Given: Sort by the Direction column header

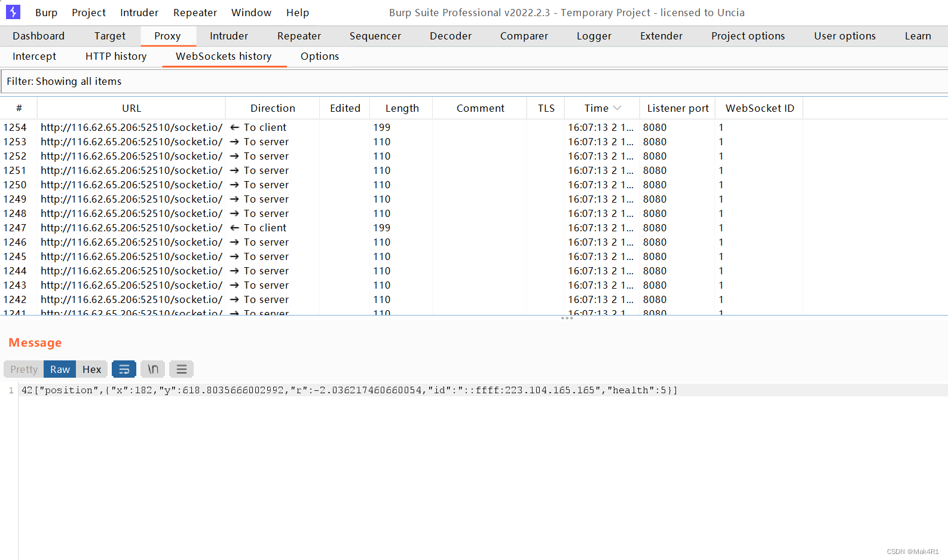Looking at the screenshot, I should tap(273, 108).
